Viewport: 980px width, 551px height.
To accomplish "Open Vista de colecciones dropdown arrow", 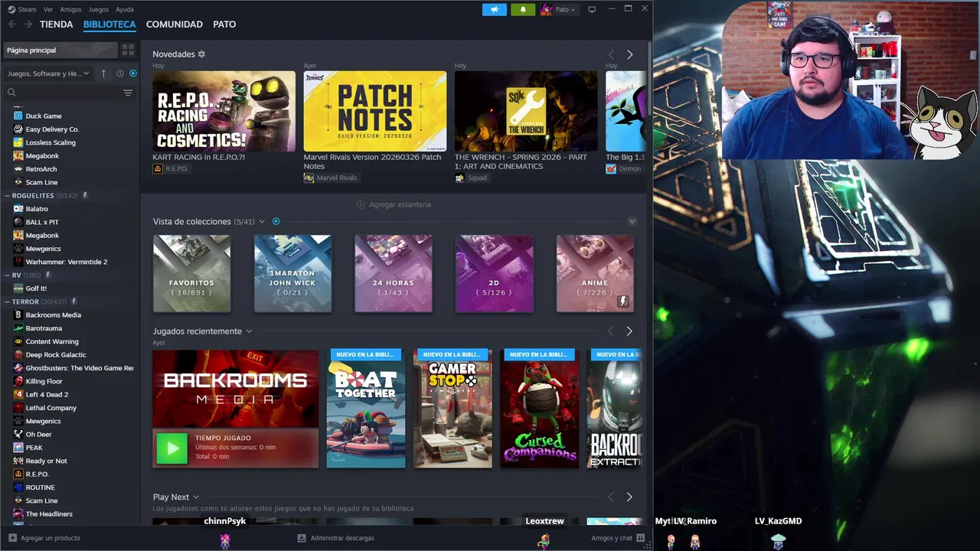I will [x=262, y=222].
